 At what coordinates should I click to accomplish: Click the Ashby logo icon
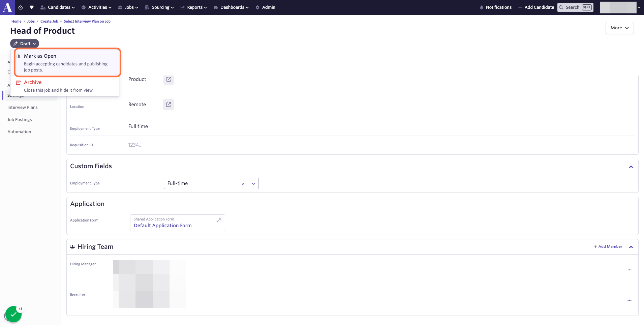(x=7, y=7)
